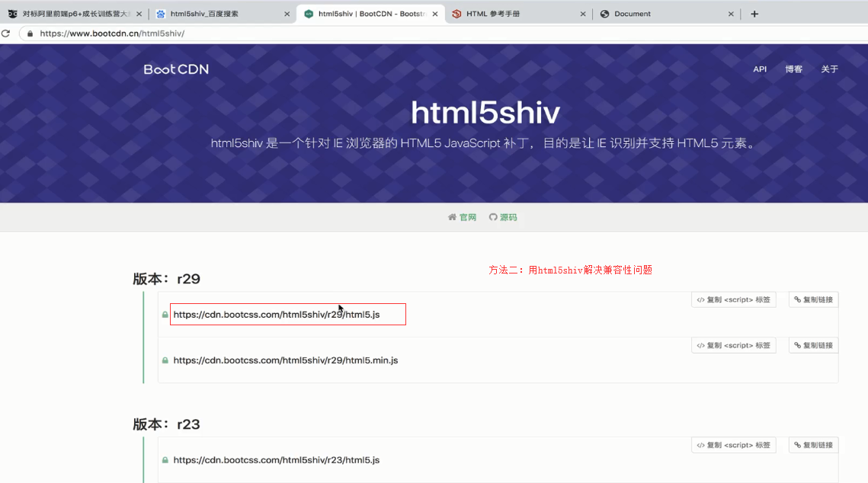Open the API nav link
The image size is (868, 483).
[760, 69]
